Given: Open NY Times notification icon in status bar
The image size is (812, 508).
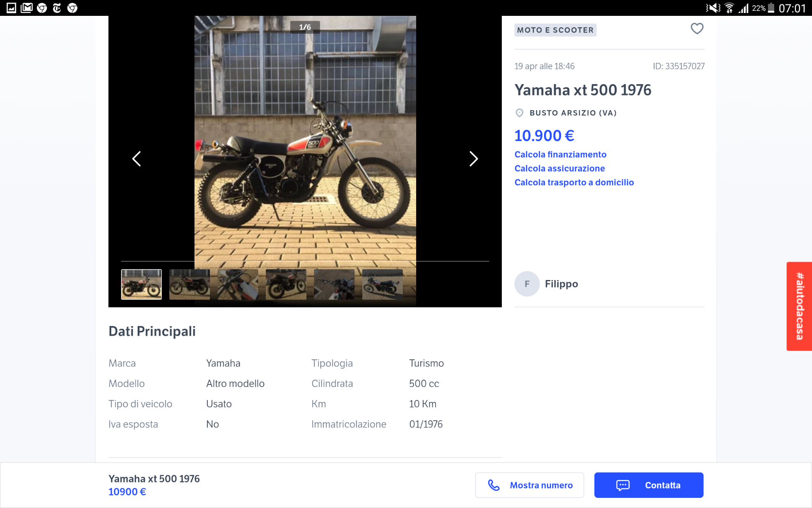Looking at the screenshot, I should click(57, 8).
